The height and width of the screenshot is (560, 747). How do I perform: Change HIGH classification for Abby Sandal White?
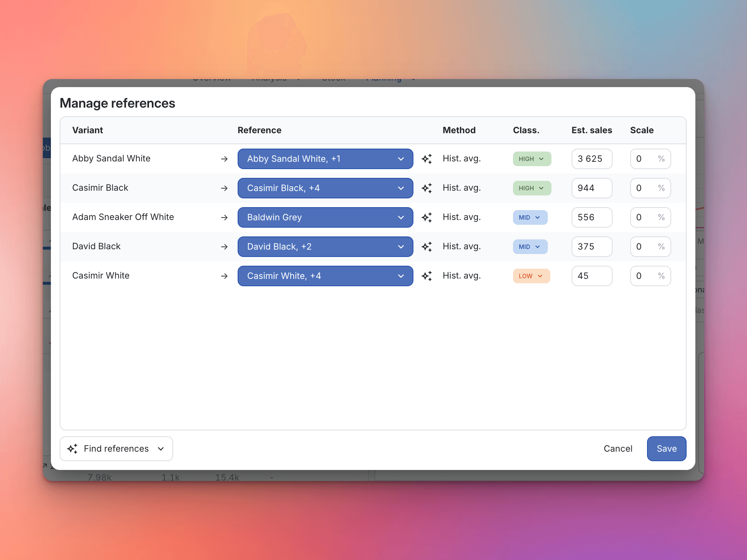(x=532, y=159)
